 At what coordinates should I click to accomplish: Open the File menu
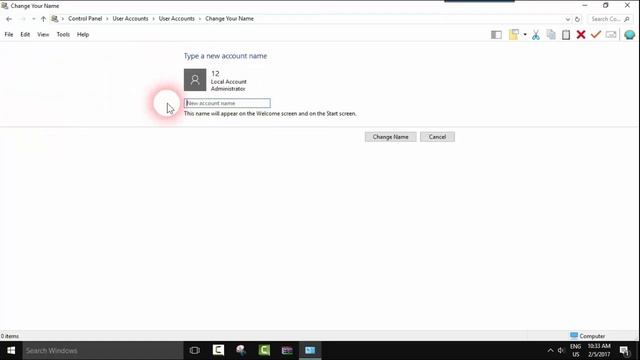pyautogui.click(x=9, y=35)
